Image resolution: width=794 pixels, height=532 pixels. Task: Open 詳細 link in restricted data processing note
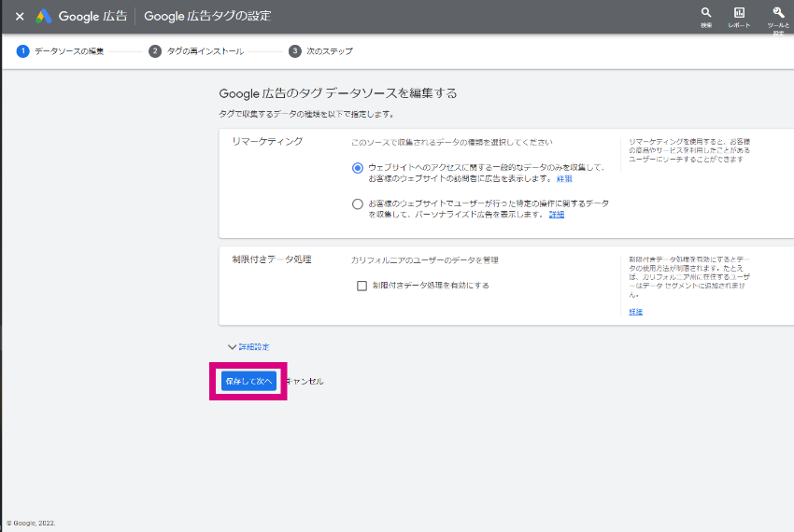pyautogui.click(x=635, y=312)
